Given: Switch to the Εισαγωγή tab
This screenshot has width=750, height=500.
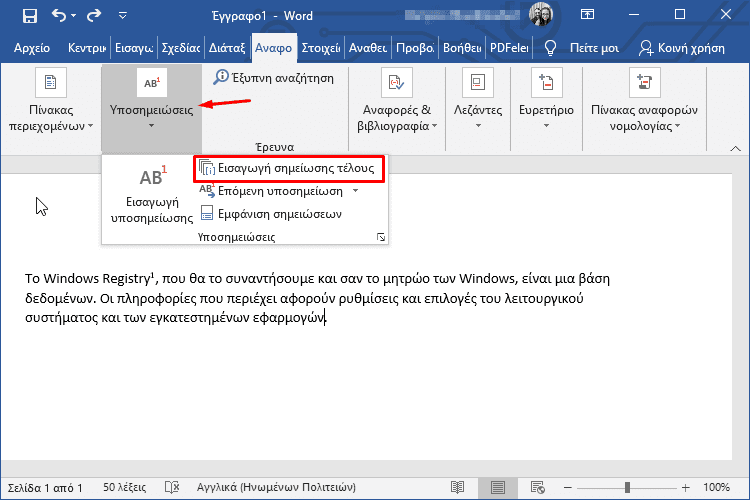Looking at the screenshot, I should click(134, 48).
